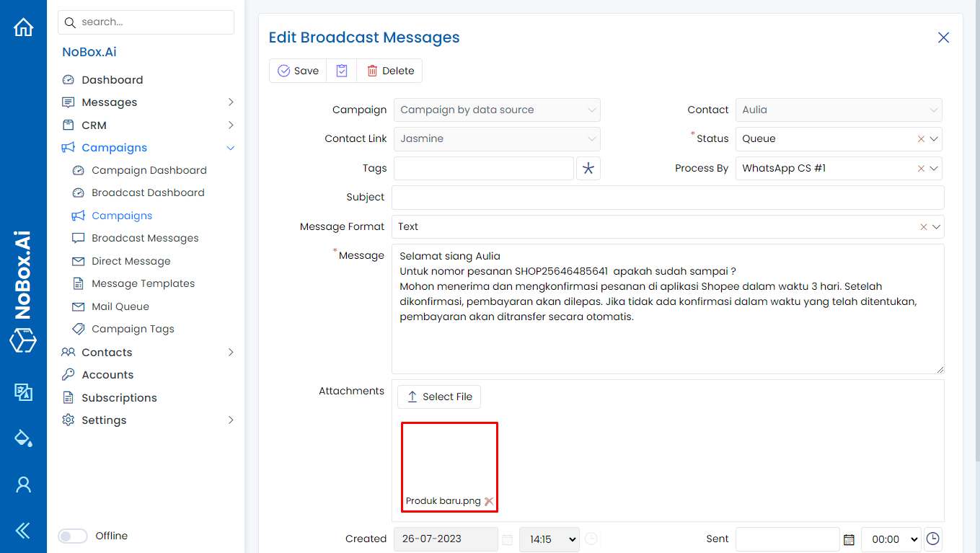This screenshot has height=553, width=980.
Task: Toggle the Offline switch
Action: tap(72, 536)
